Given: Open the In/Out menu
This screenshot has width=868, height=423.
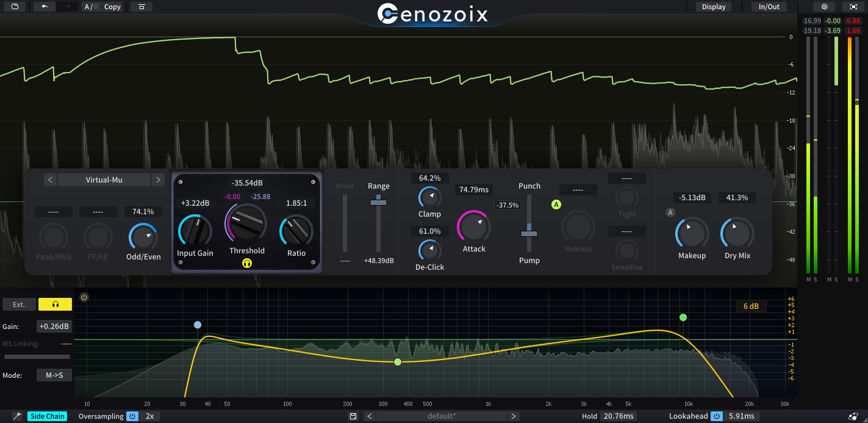Looking at the screenshot, I should [769, 7].
